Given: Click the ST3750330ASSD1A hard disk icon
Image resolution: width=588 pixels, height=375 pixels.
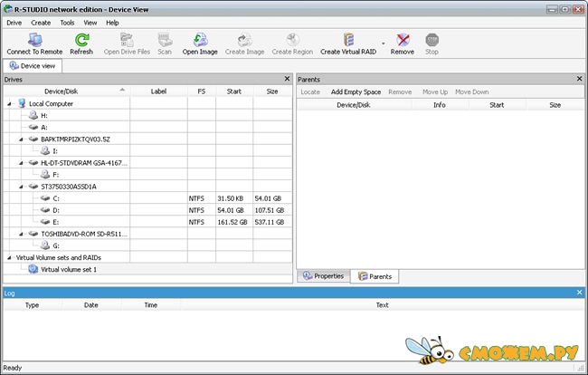Looking at the screenshot, I should click(33, 187).
